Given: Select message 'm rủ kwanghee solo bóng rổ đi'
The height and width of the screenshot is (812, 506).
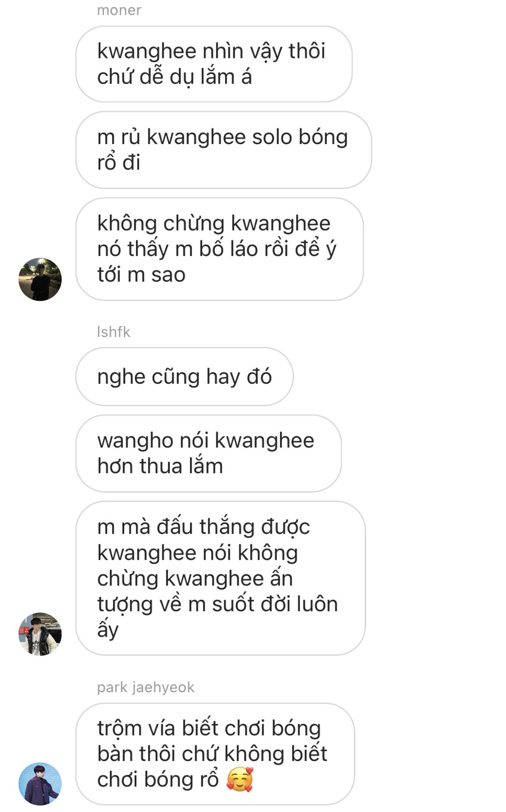Looking at the screenshot, I should pos(223,150).
